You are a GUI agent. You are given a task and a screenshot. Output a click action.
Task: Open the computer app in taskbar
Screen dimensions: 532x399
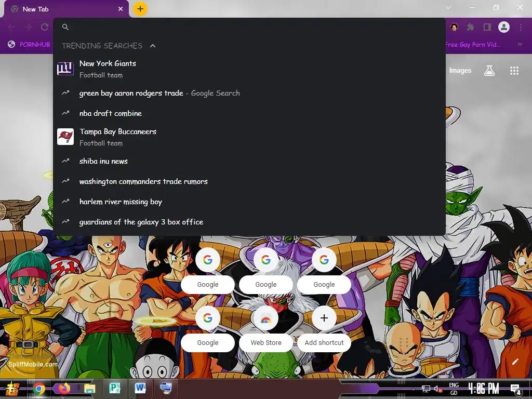(166, 388)
